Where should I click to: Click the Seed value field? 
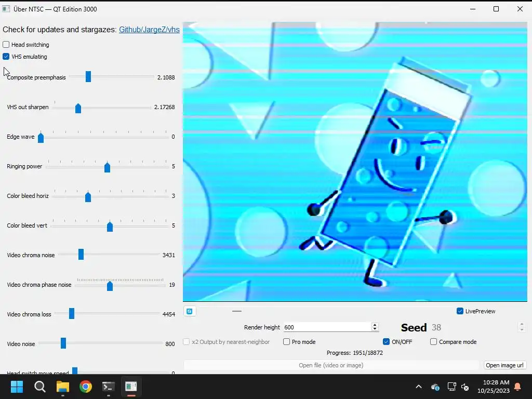tap(474, 327)
